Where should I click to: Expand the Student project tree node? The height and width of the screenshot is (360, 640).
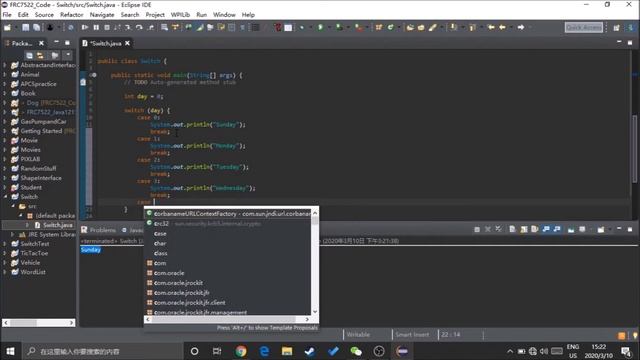[x=5, y=187]
